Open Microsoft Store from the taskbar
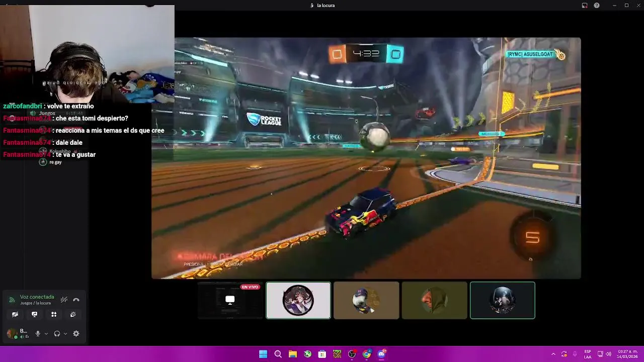The height and width of the screenshot is (362, 644). click(x=322, y=354)
